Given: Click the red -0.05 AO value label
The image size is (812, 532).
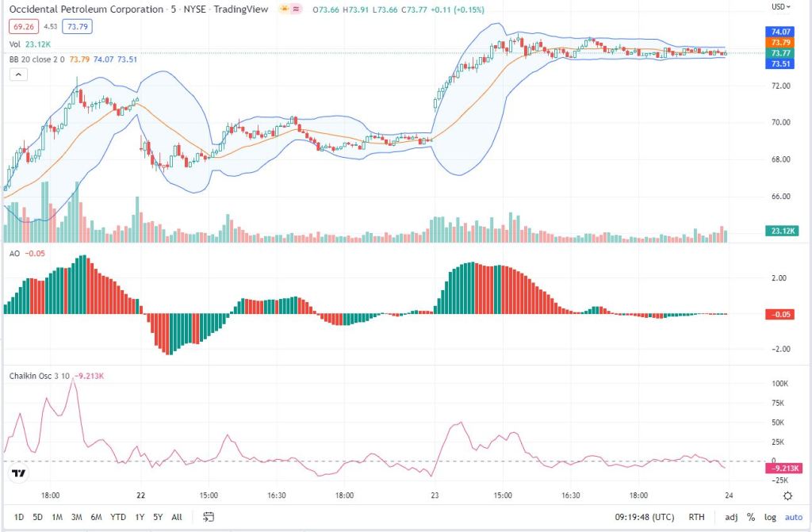Looking at the screenshot, I should (779, 314).
